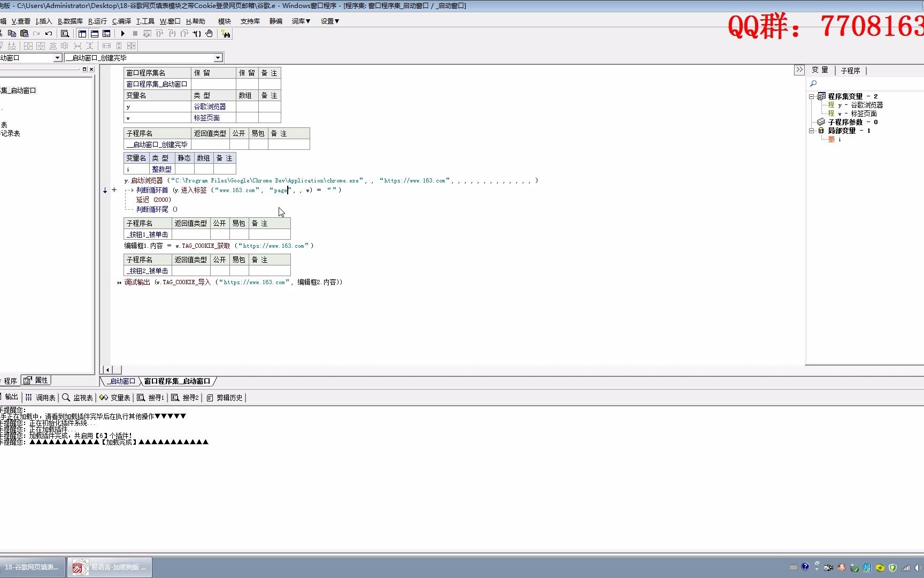Switch to the 变量 tab in the right panel
This screenshot has height=578, width=924.
820,70
